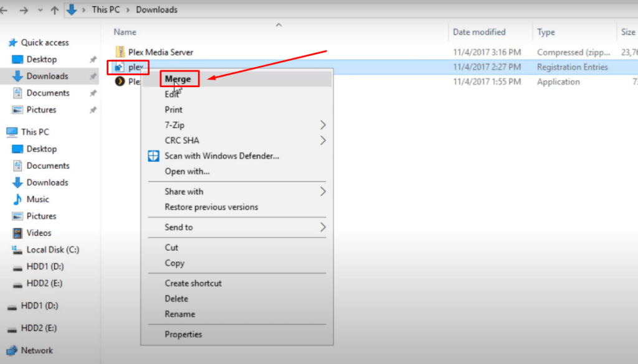638x364 pixels.
Task: Open pinned Pictures under Quick access
Action: pos(42,110)
